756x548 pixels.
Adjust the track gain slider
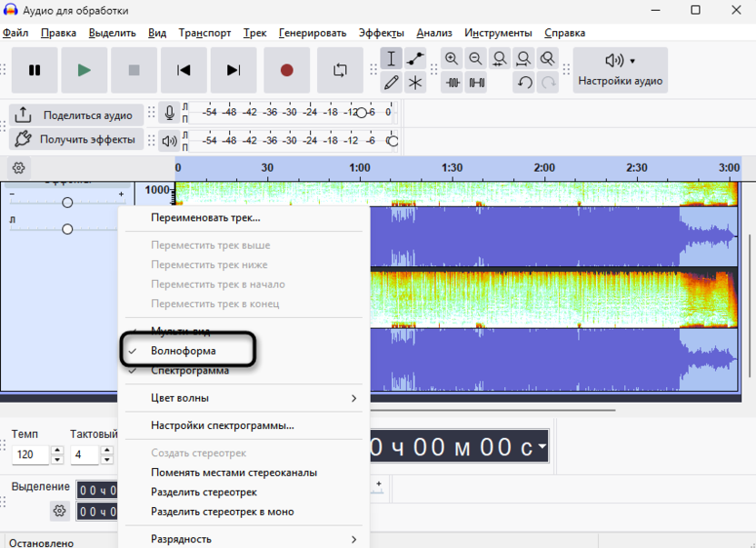[x=67, y=202]
